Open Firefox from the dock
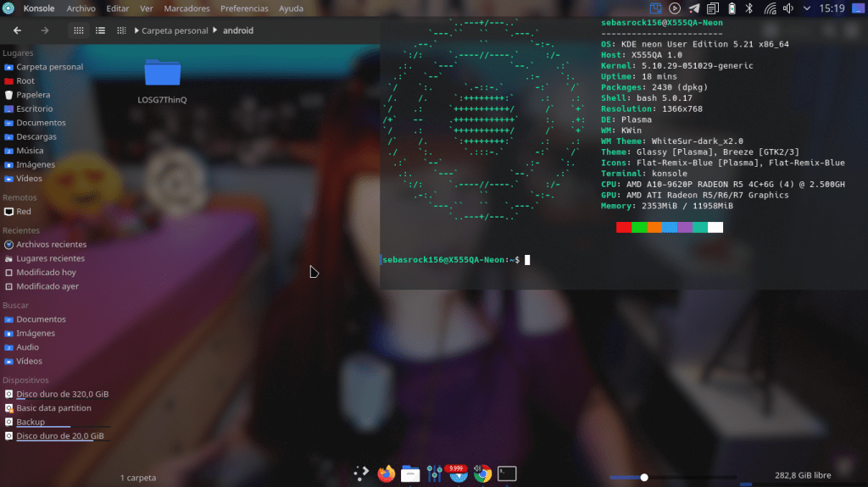Screen dimensions: 868x487 (387, 473)
